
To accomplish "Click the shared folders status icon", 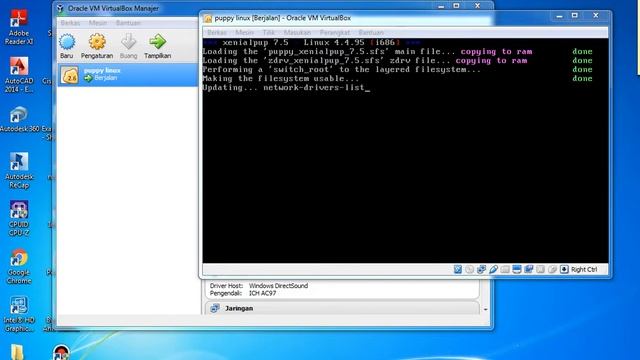I will click(x=505, y=269).
